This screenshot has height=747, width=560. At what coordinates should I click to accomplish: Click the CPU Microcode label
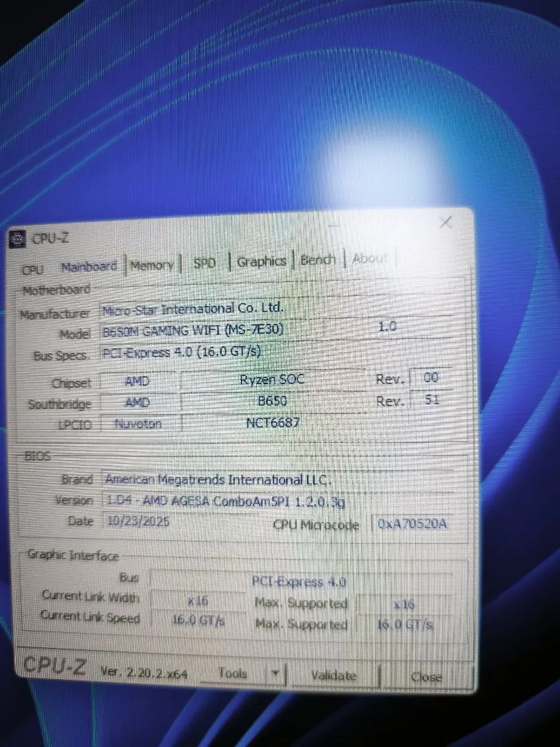click(x=316, y=525)
